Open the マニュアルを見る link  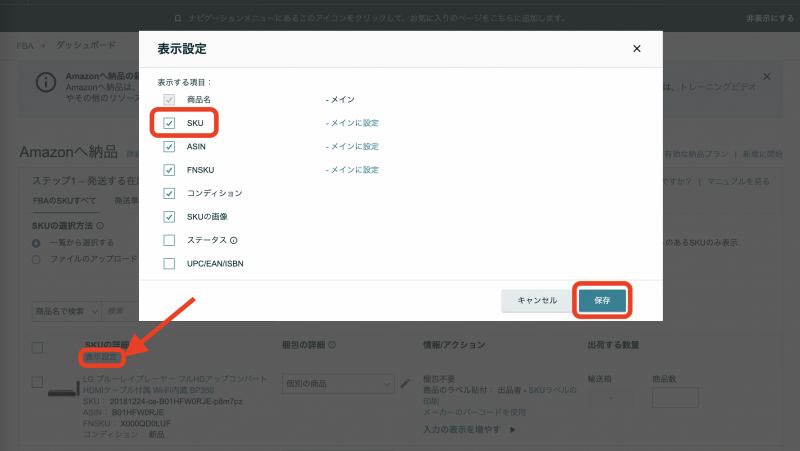(x=738, y=182)
